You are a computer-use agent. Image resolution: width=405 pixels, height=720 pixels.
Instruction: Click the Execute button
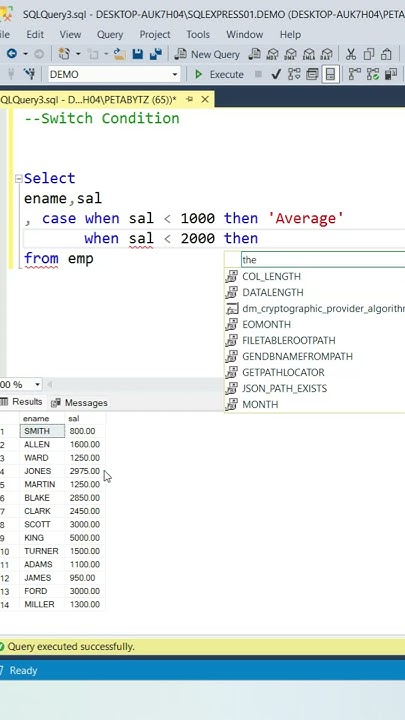219,74
